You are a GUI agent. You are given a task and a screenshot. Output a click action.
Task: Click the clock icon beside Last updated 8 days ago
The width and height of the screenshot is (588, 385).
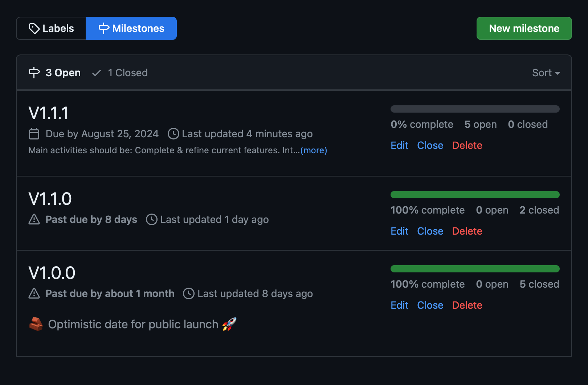pyautogui.click(x=189, y=293)
